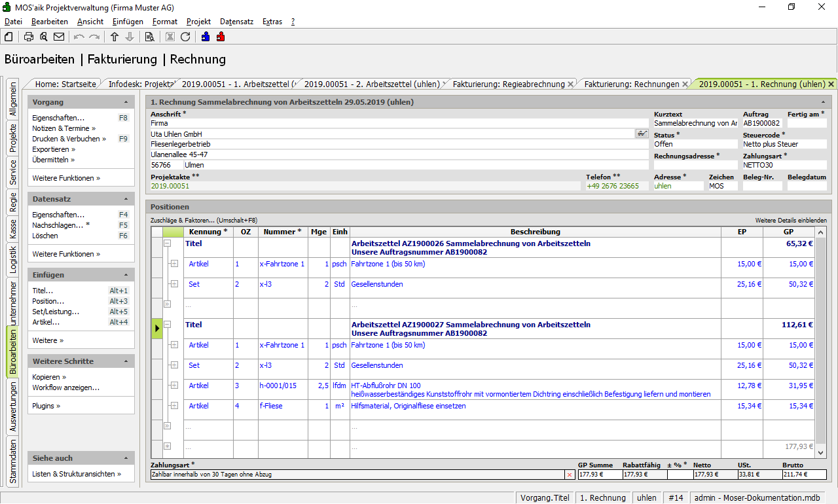Switch to the Fakturierung: Regieabrechnung tab
838x504 pixels.
coord(508,84)
